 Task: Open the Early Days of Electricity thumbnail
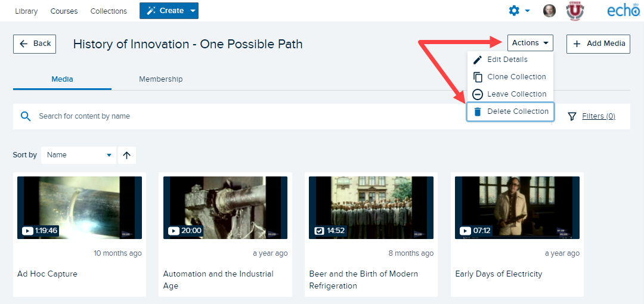coord(517,208)
